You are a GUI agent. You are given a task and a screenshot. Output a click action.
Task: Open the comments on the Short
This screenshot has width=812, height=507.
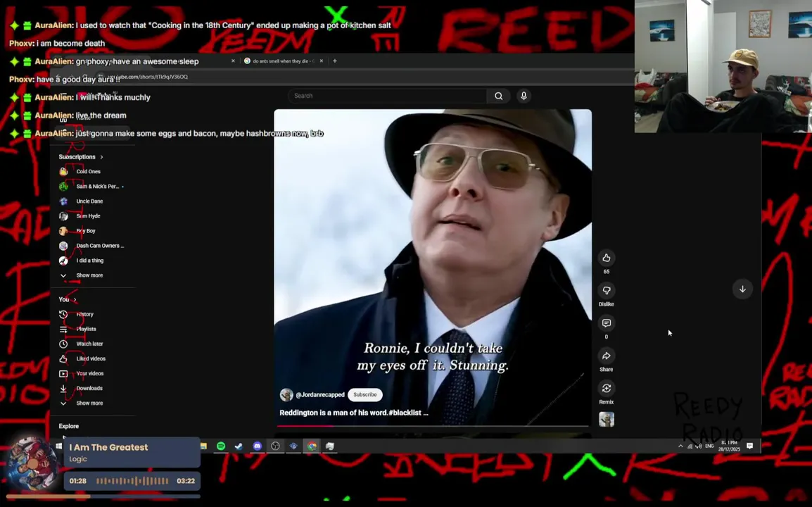tap(607, 323)
